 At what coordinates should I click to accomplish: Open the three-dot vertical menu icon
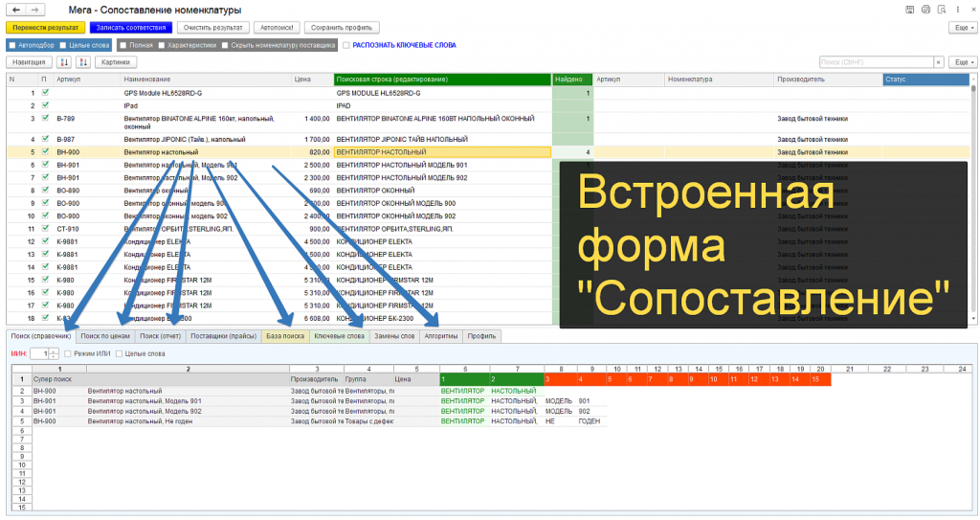[957, 10]
